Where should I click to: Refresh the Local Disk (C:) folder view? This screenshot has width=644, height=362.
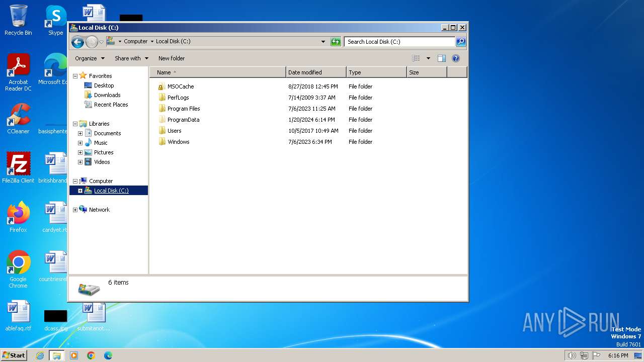pos(336,42)
